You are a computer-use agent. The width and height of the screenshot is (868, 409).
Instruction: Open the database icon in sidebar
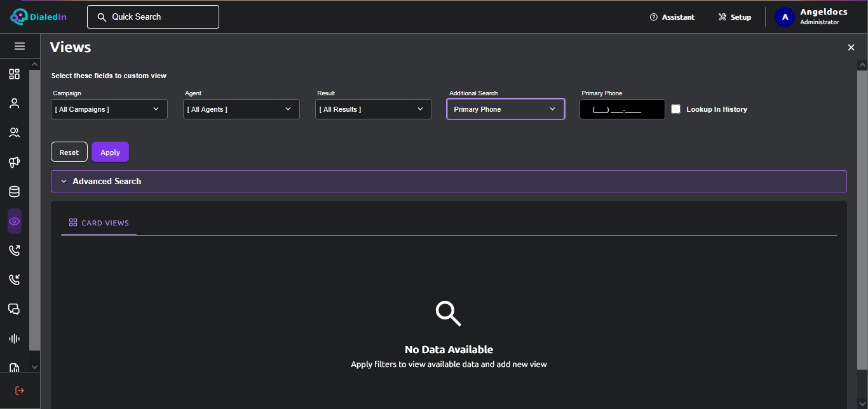click(14, 192)
